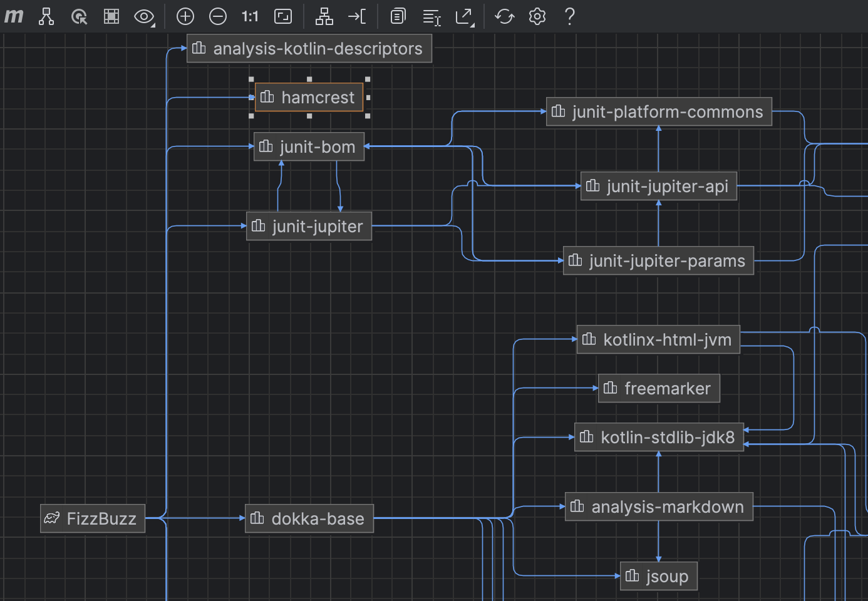Click the collapse-into-node icon
The image size is (868, 601).
(x=357, y=16)
